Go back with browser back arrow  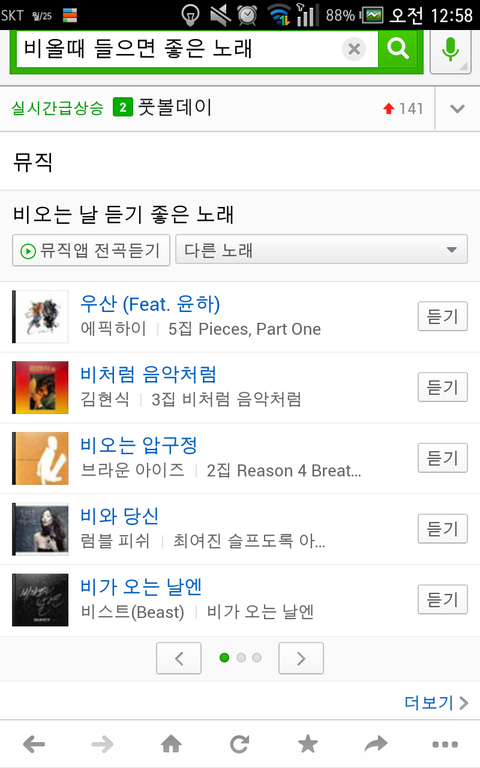pyautogui.click(x=34, y=744)
